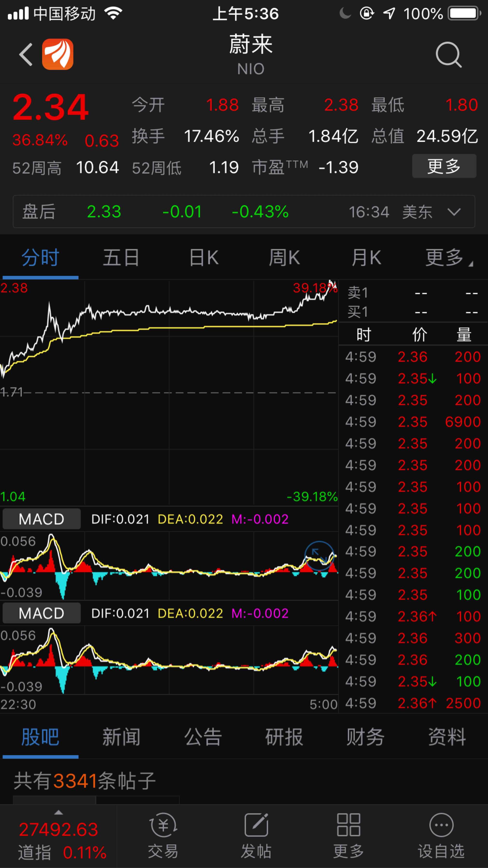The image size is (488, 868).
Task: Tap the first DIF:0.021 indicator value
Action: (120, 519)
